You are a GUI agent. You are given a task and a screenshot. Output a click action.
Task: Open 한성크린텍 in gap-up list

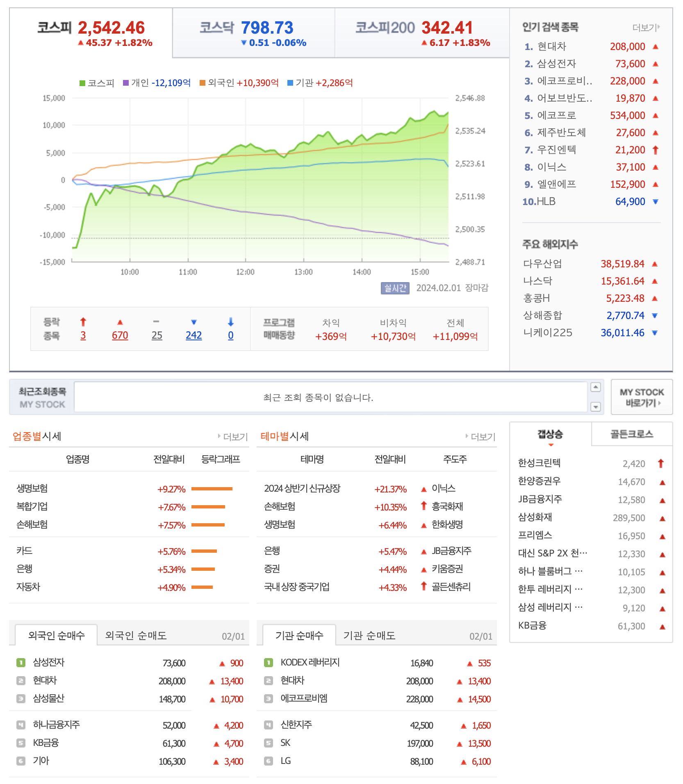point(539,463)
